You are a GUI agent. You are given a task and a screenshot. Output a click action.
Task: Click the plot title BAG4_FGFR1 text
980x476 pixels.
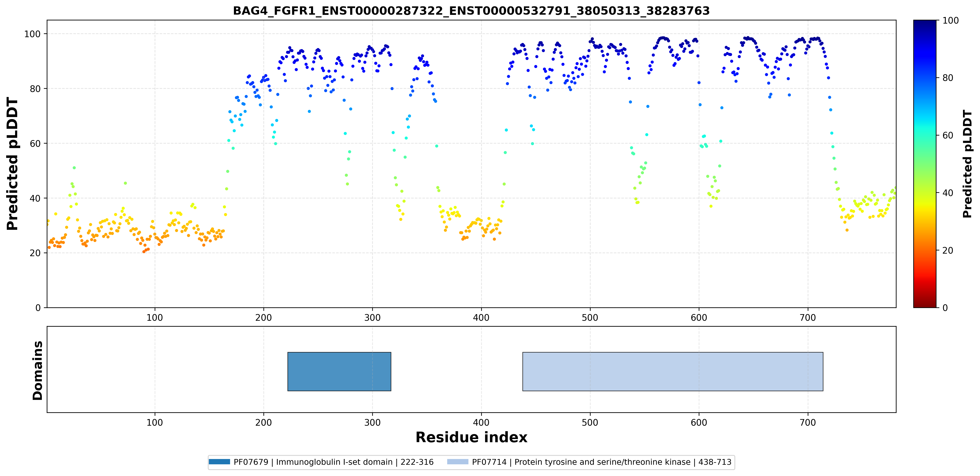pos(471,11)
